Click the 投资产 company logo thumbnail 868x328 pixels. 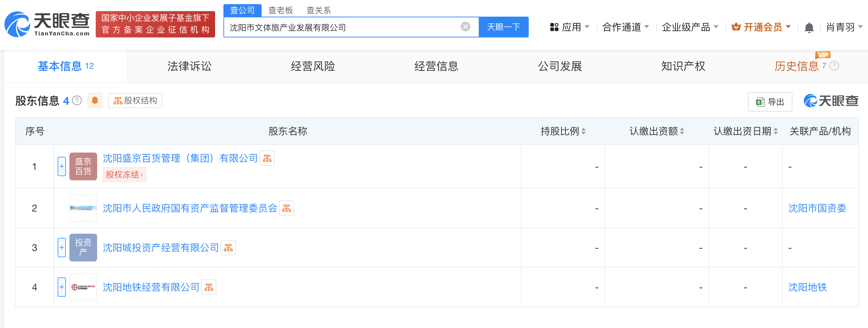coord(83,248)
